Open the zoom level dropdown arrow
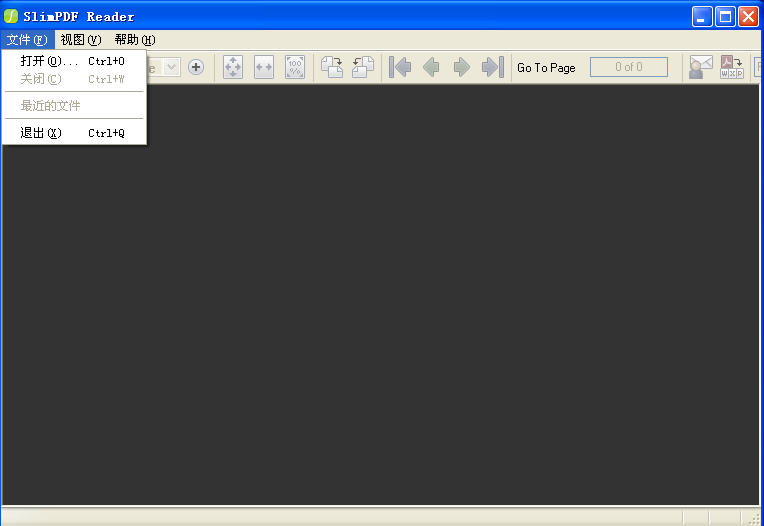764x526 pixels. coord(171,67)
